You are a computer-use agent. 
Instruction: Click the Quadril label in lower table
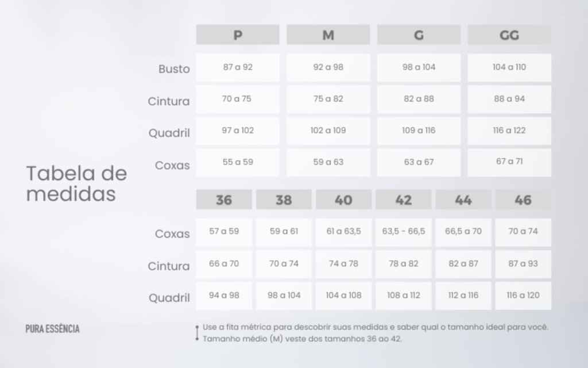tap(169, 298)
